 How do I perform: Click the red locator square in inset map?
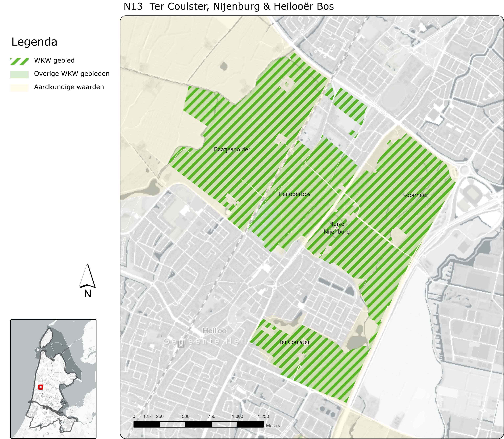tap(41, 387)
